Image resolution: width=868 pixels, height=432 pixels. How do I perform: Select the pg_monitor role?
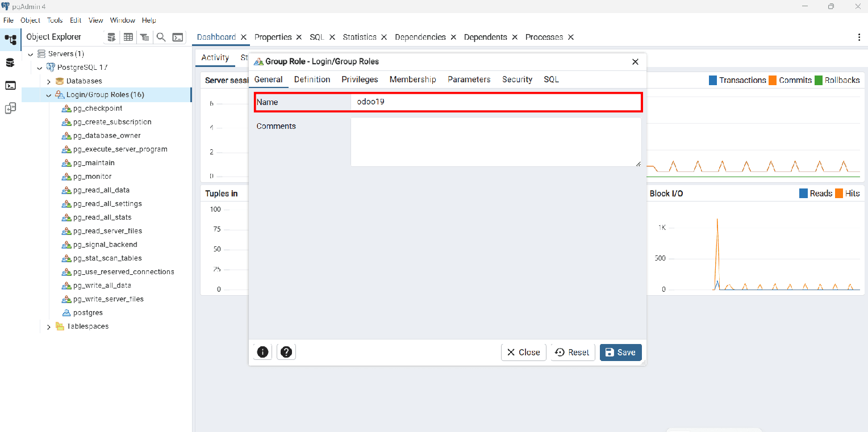coord(93,177)
